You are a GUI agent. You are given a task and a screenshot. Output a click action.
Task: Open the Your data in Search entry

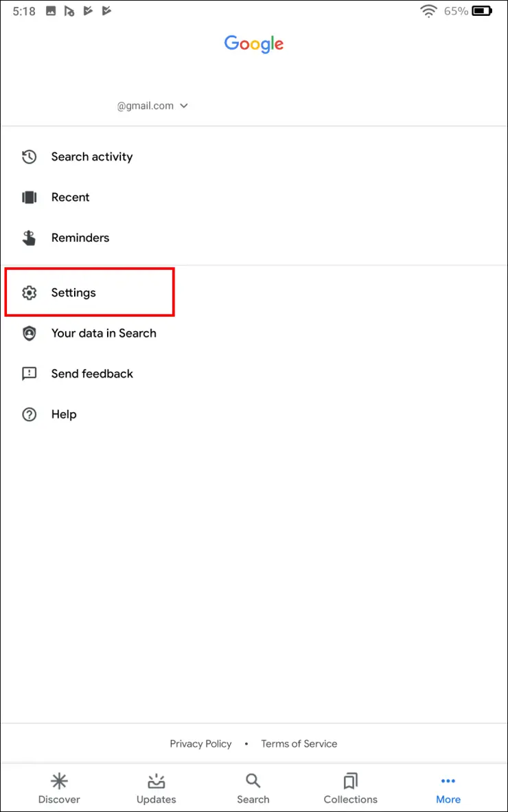coord(104,333)
